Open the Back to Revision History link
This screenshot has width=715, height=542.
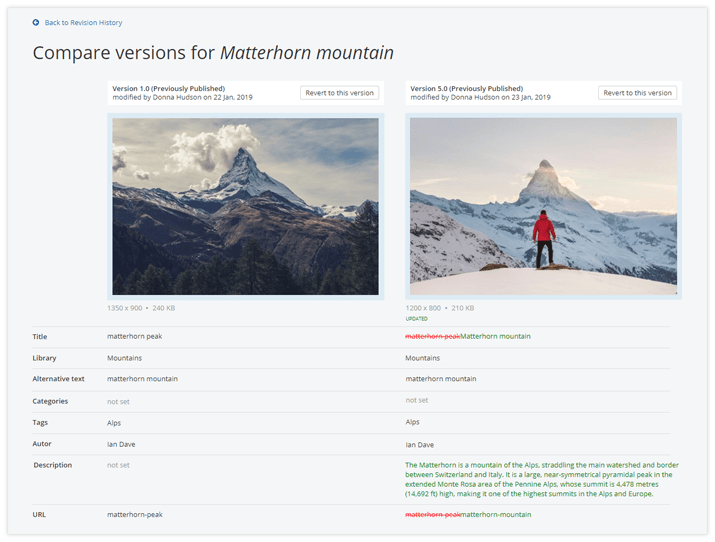pyautogui.click(x=83, y=22)
